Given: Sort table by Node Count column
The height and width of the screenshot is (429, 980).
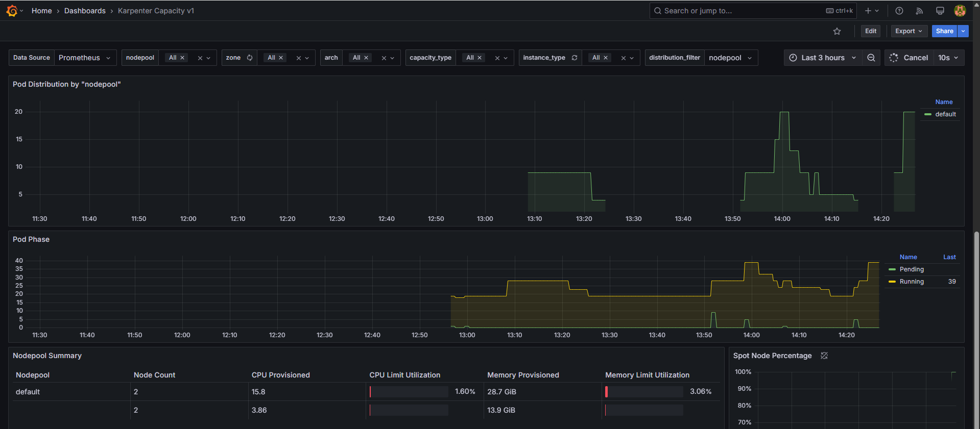Looking at the screenshot, I should coord(154,375).
